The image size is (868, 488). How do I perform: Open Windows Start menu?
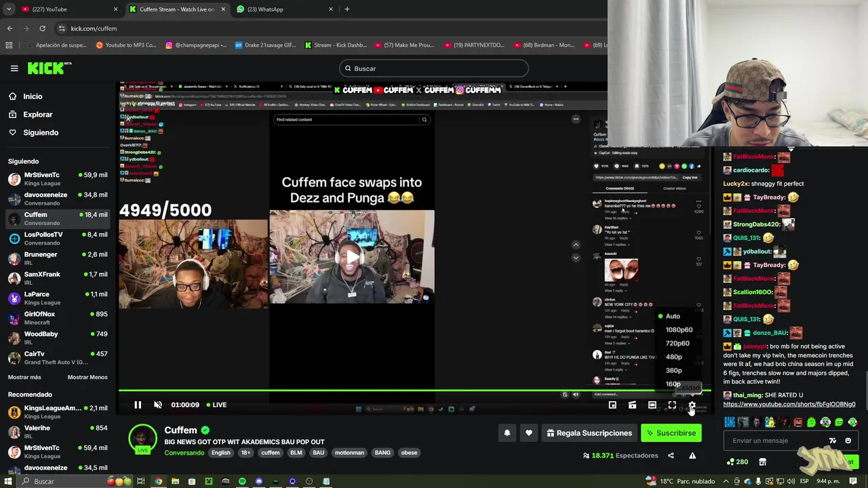click(8, 481)
